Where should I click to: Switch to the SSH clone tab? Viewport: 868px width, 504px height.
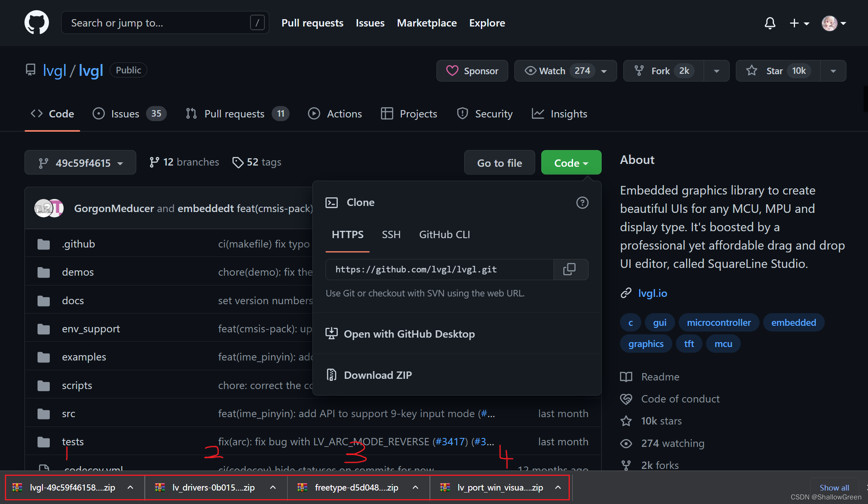391,234
